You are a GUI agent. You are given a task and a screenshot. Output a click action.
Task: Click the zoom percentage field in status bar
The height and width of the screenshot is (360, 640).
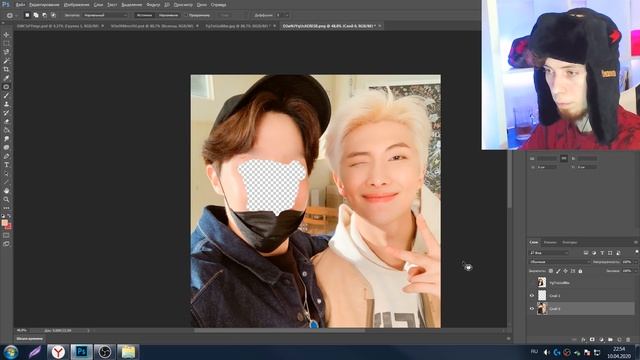[x=22, y=330]
